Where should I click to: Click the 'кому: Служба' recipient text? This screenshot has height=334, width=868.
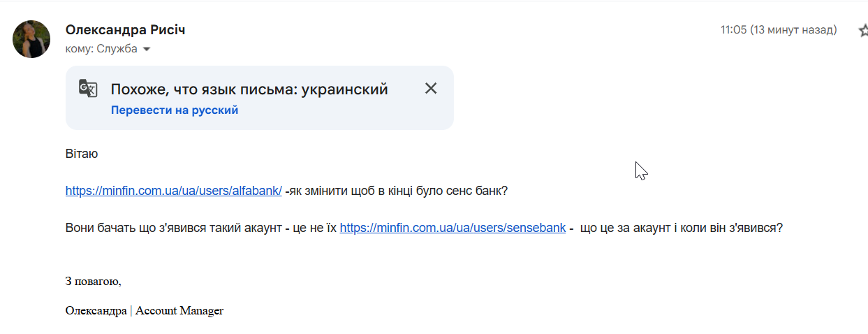(x=101, y=49)
